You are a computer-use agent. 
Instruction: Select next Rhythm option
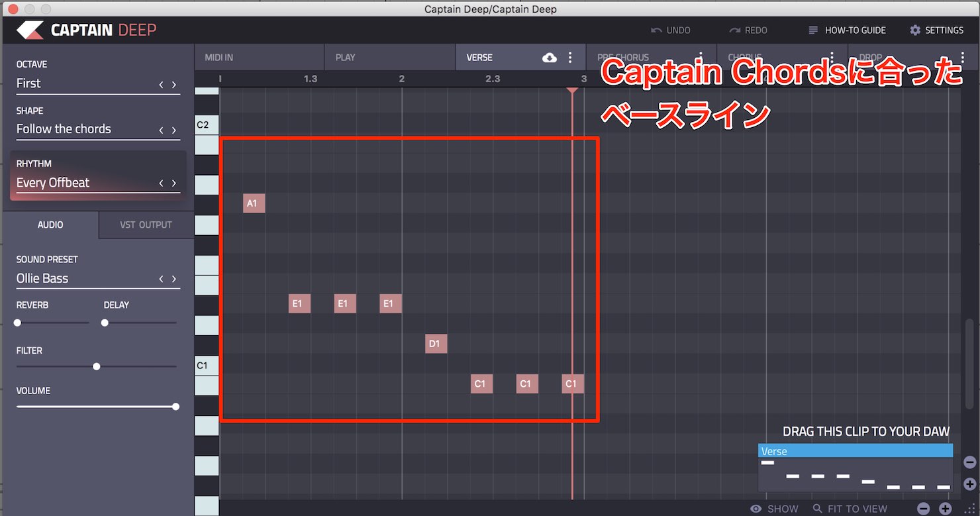(174, 183)
